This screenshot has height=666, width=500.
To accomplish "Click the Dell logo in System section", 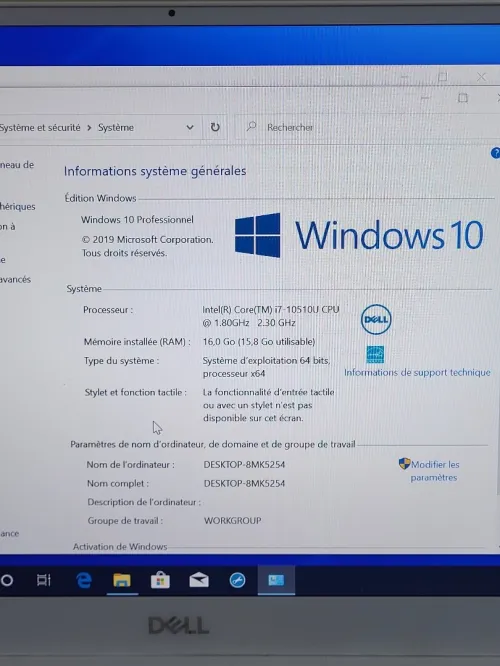I will point(376,319).
